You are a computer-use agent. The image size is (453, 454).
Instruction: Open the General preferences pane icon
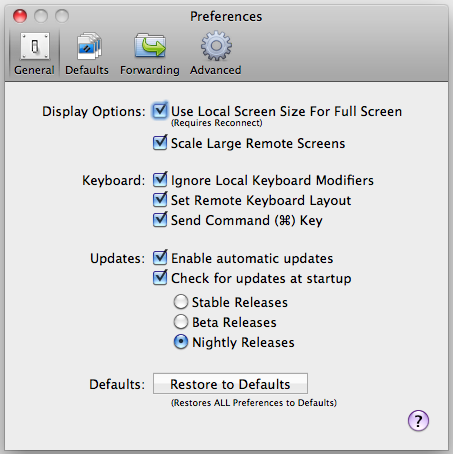pyautogui.click(x=35, y=46)
